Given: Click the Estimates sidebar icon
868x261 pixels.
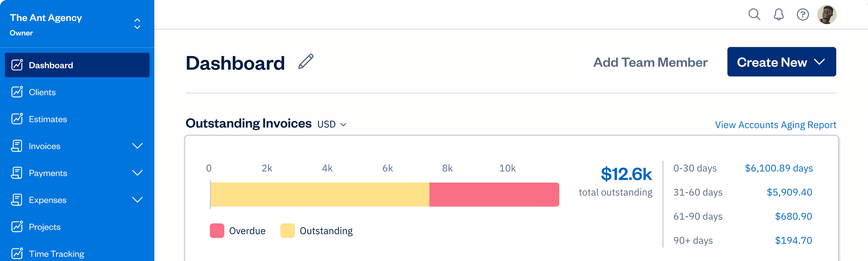Looking at the screenshot, I should (x=17, y=119).
